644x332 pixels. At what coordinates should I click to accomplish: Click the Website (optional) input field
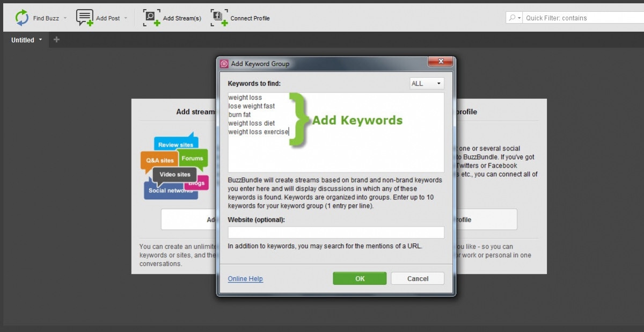(x=335, y=232)
